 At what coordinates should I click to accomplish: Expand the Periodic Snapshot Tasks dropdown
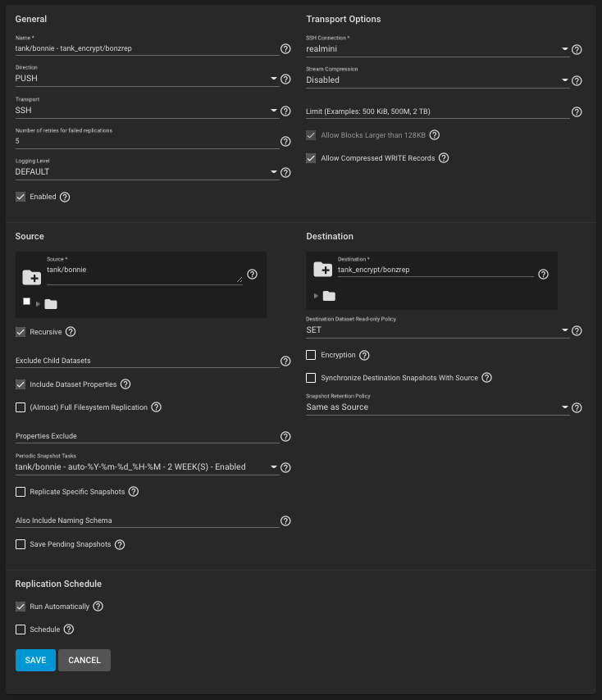click(x=146, y=467)
